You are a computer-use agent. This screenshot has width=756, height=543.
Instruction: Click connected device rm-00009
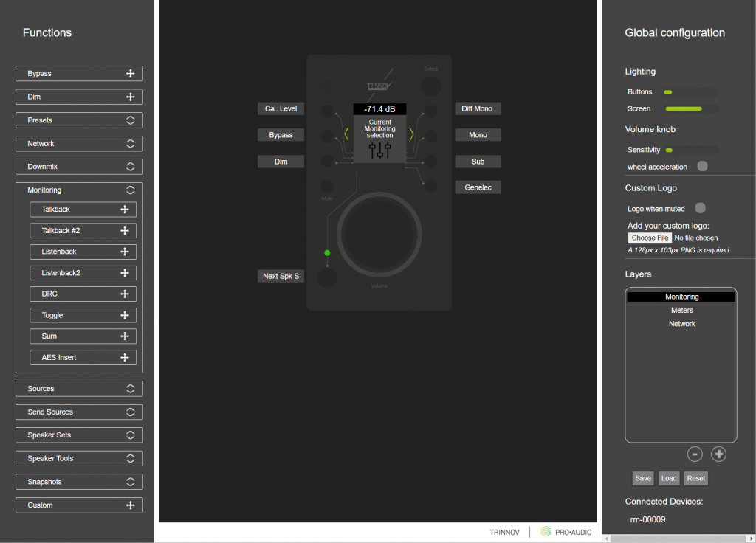tap(647, 519)
